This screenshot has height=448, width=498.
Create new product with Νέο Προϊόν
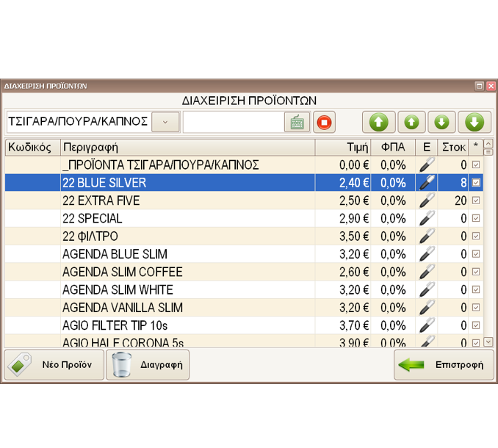click(54, 365)
